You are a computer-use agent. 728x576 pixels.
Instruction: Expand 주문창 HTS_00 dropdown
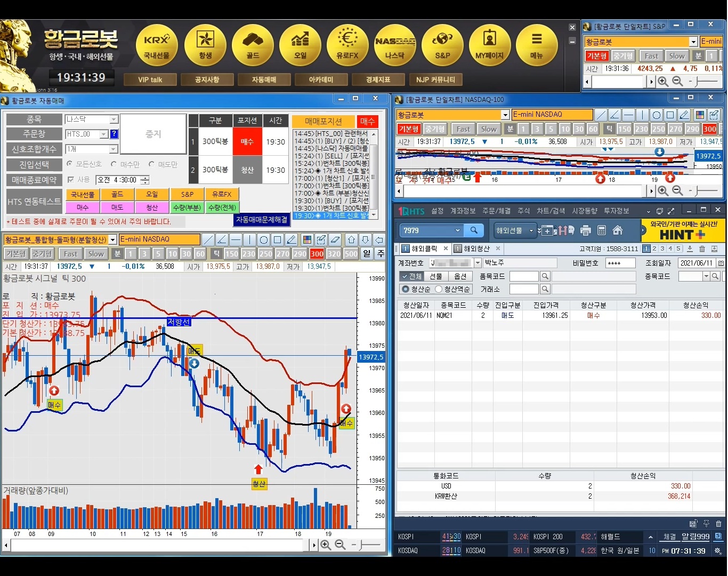click(x=104, y=134)
